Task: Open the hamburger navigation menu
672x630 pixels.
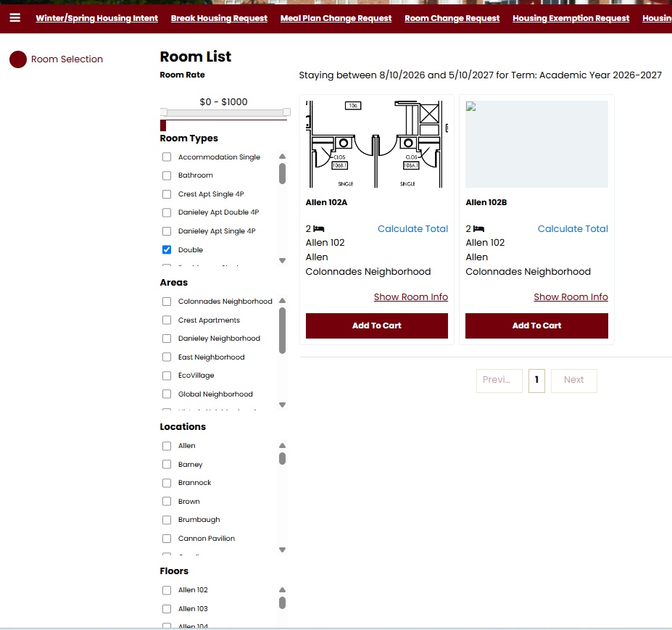Action: point(14,18)
